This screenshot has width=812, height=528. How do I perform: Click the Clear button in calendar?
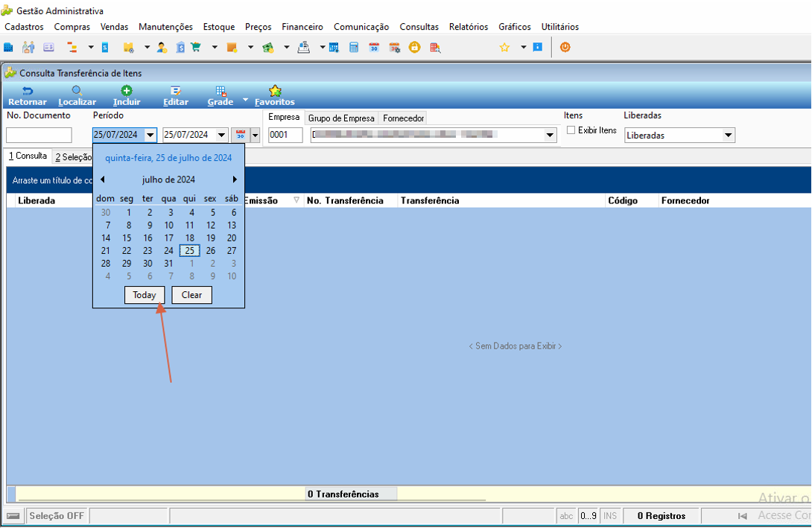(x=191, y=295)
